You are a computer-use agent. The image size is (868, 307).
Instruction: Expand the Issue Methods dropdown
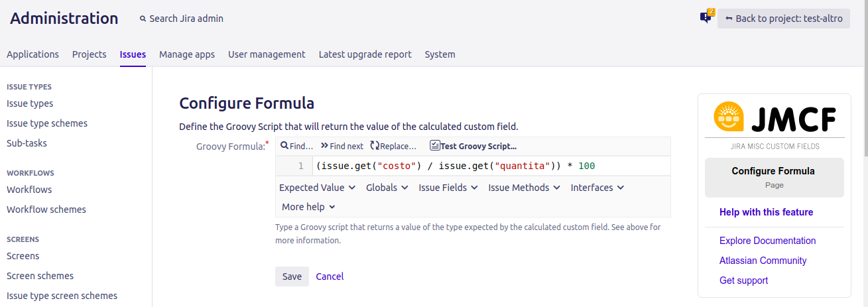click(523, 188)
